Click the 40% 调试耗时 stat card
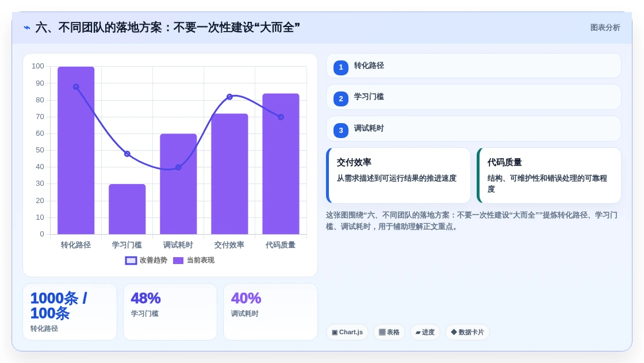 coord(270,312)
